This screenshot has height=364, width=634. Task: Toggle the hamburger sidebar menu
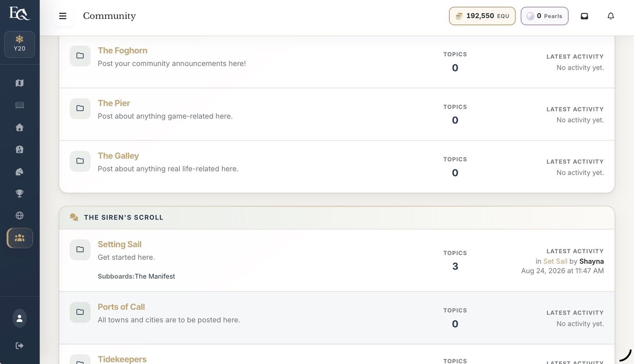pos(63,16)
